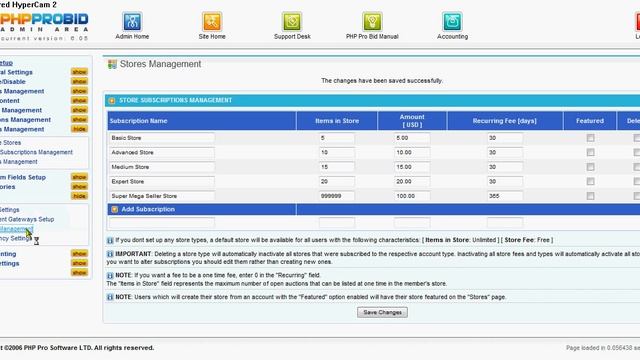Edit Items in Store for Advanced Store
The width and height of the screenshot is (640, 360).
pyautogui.click(x=337, y=152)
